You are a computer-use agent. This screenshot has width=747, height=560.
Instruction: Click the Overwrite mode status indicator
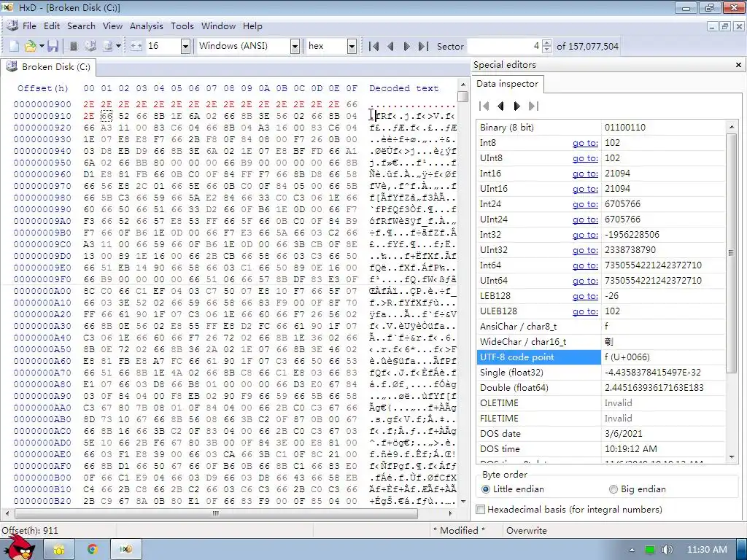pyautogui.click(x=527, y=531)
